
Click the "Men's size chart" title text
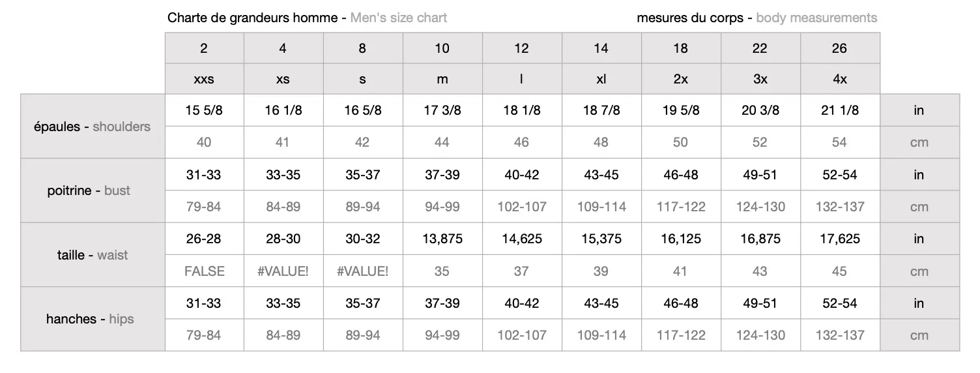click(398, 18)
